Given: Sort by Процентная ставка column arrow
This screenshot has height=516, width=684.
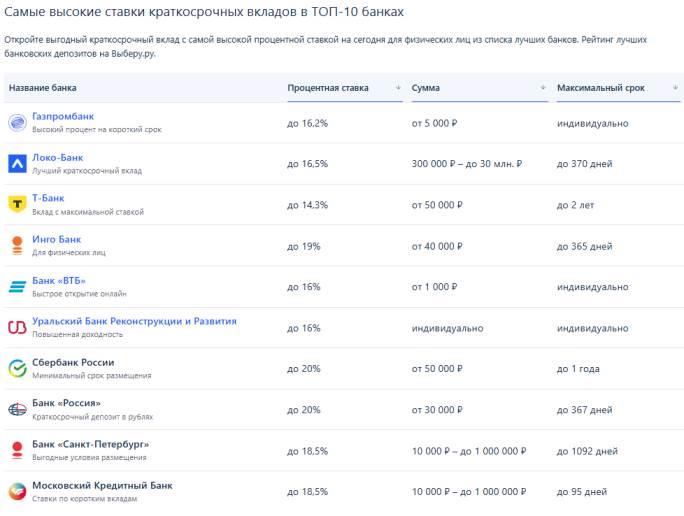Looking at the screenshot, I should pyautogui.click(x=398, y=88).
